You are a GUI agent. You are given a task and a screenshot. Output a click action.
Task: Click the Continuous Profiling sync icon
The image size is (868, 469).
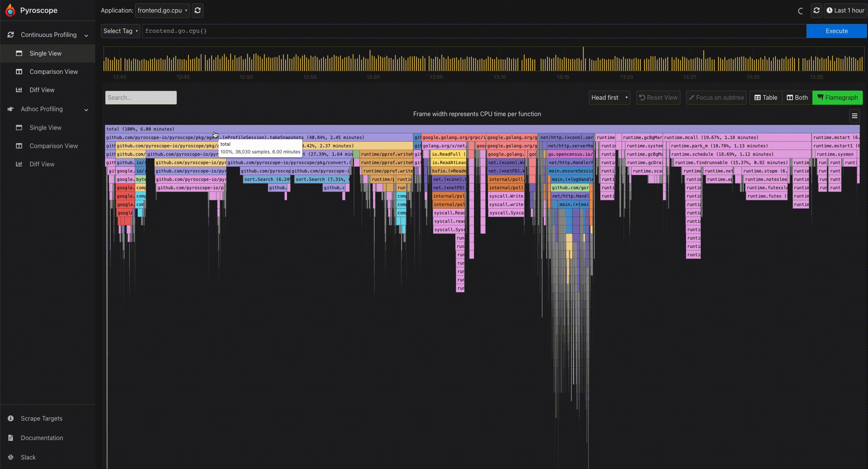coord(11,35)
